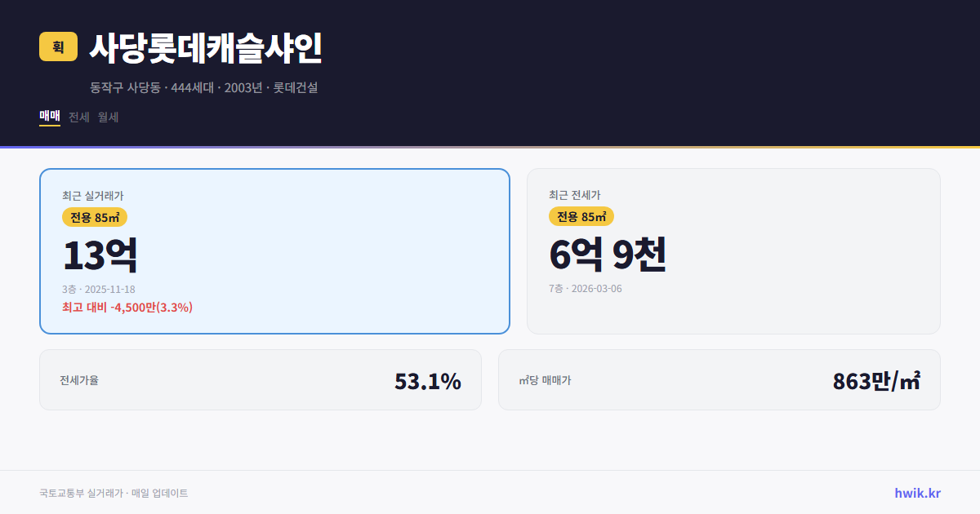980x514 pixels.
Task: Select the 전용 85㎡ badge on jeonse card
Action: (582, 217)
